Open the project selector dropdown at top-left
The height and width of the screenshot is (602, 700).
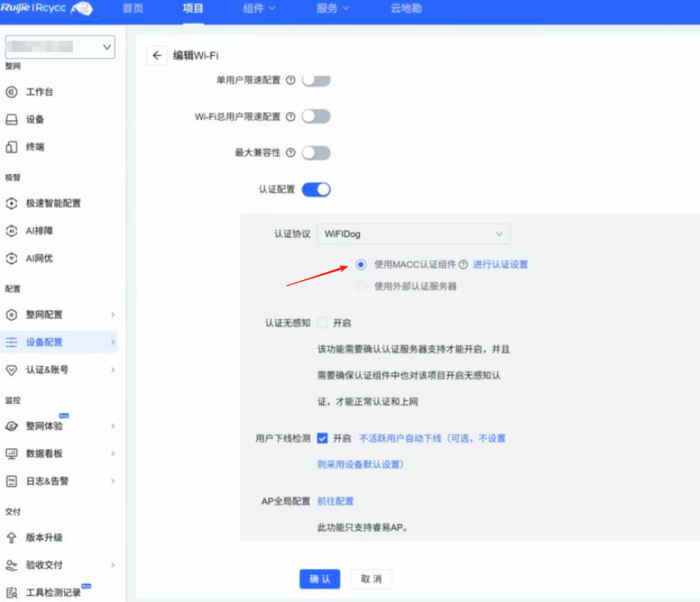pyautogui.click(x=60, y=47)
